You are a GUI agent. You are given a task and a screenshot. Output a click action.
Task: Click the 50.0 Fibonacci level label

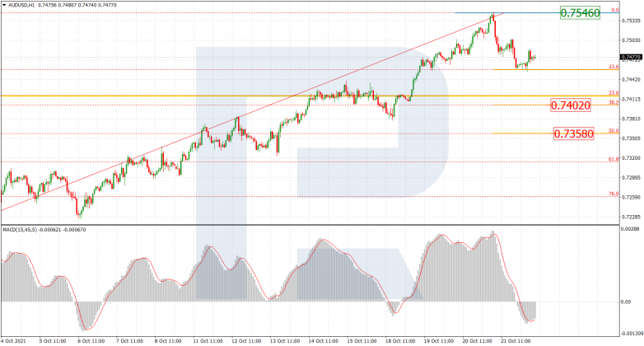point(614,131)
